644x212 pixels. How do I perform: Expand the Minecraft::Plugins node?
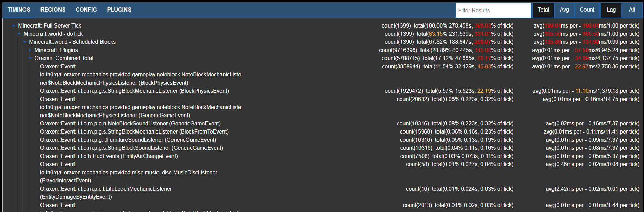pos(30,50)
